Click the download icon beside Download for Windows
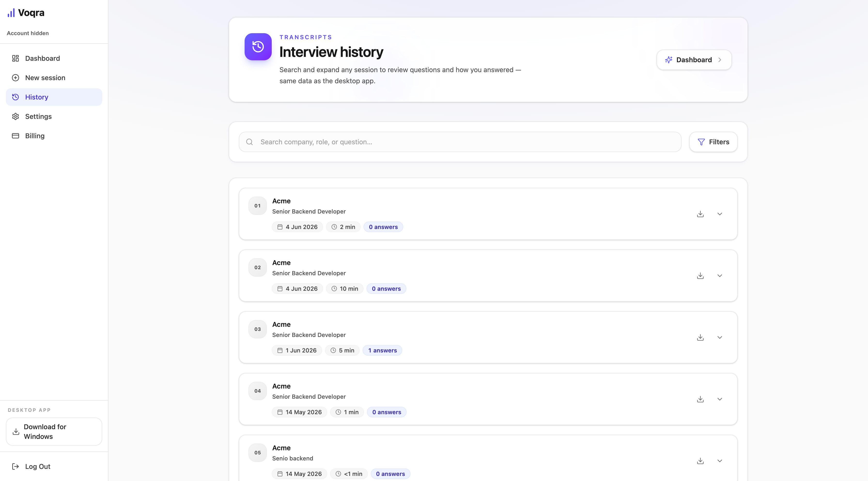868x481 pixels. [x=16, y=431]
